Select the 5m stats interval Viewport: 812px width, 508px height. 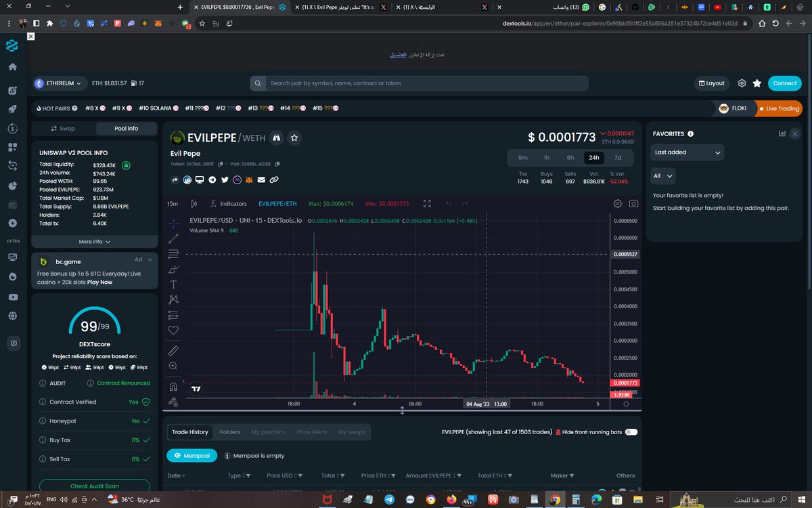coord(523,158)
